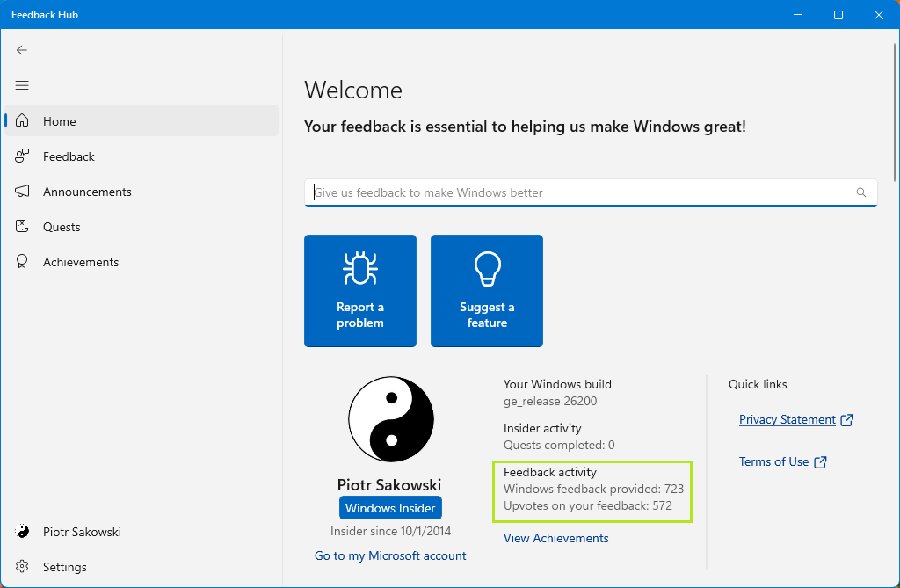Open Achievements ribbon icon in sidebar

click(23, 262)
